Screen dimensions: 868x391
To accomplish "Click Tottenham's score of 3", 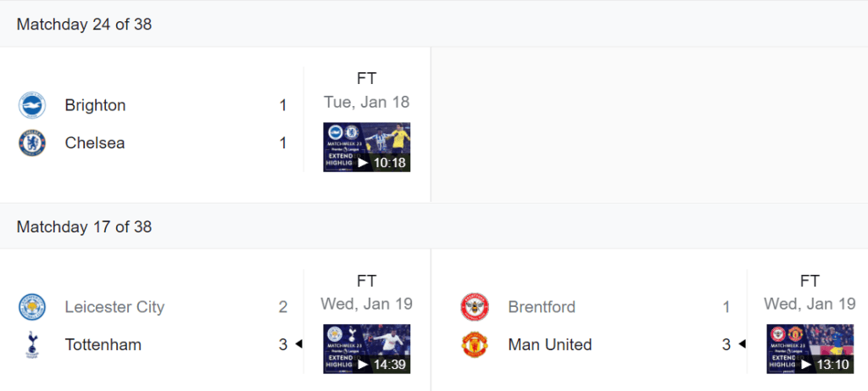I will coord(283,344).
